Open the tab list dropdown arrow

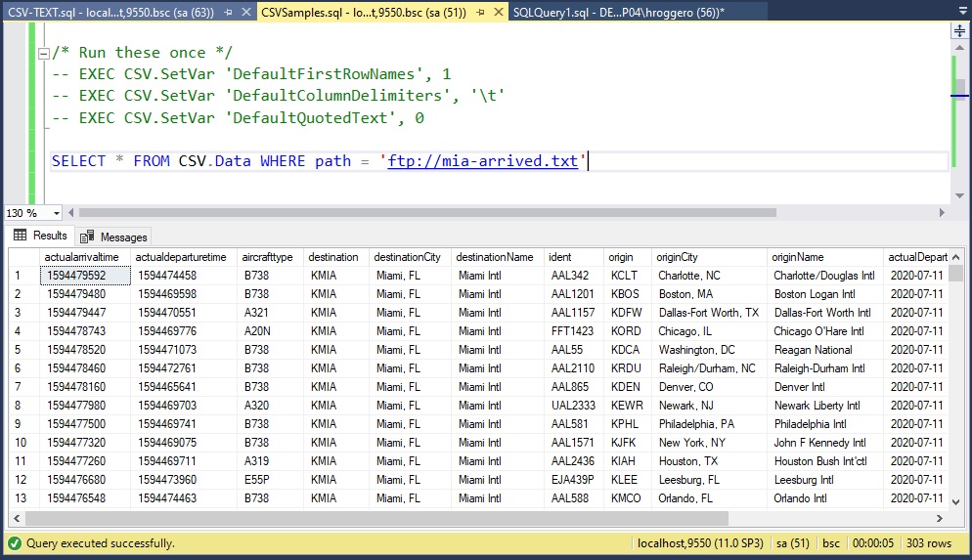pos(962,12)
